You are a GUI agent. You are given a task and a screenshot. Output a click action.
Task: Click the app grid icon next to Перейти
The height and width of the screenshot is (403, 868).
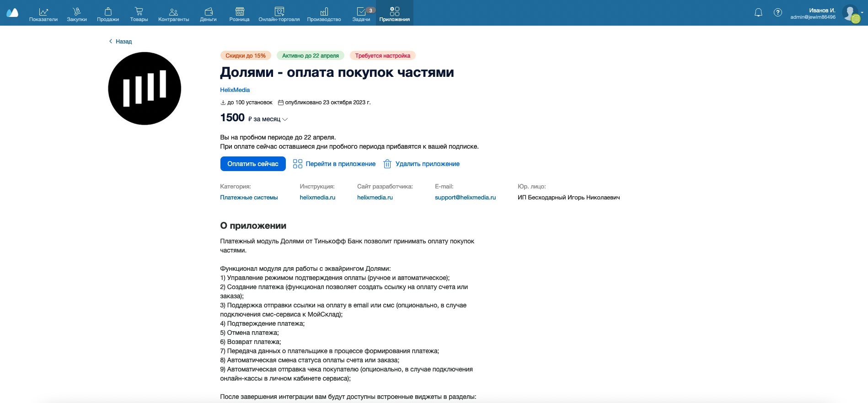tap(298, 164)
